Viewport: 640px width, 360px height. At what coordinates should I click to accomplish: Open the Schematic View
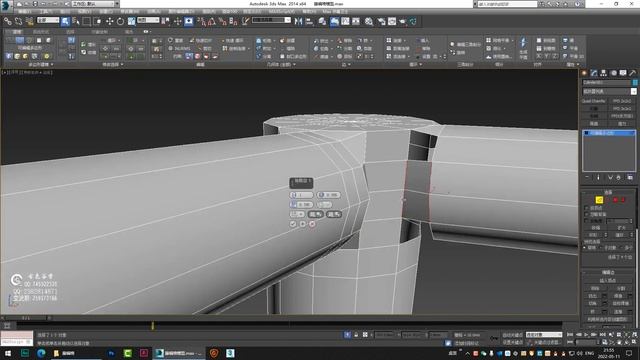pyautogui.click(x=356, y=21)
